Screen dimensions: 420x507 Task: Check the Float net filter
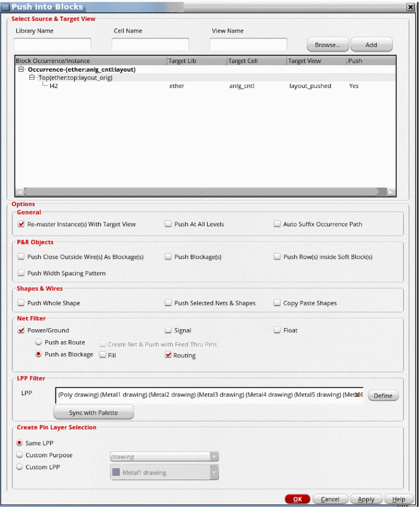pyautogui.click(x=277, y=330)
